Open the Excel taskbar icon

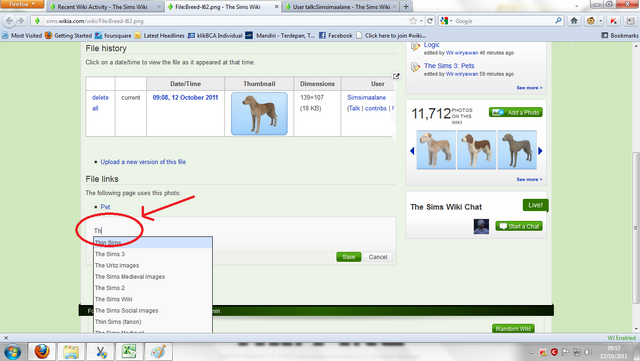tap(129, 351)
